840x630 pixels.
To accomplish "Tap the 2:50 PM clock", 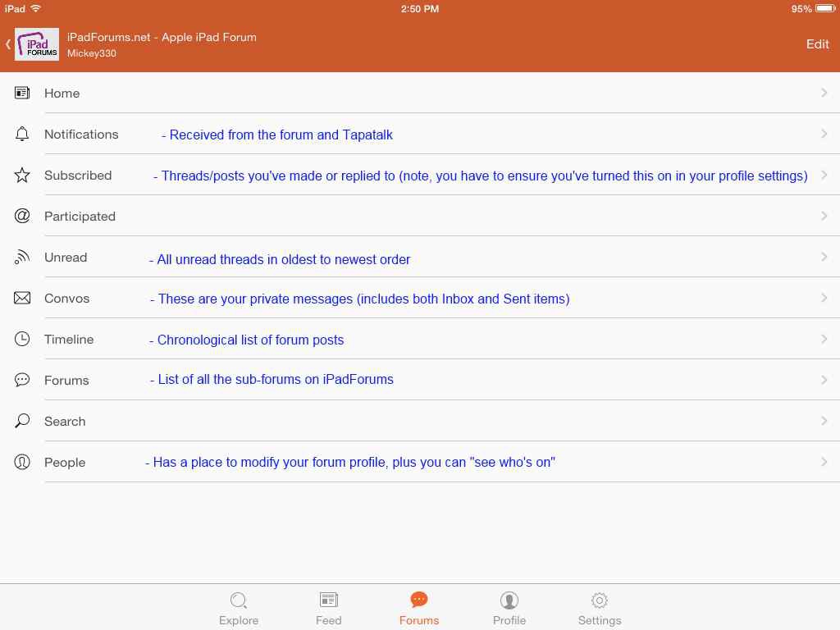I will (x=420, y=8).
